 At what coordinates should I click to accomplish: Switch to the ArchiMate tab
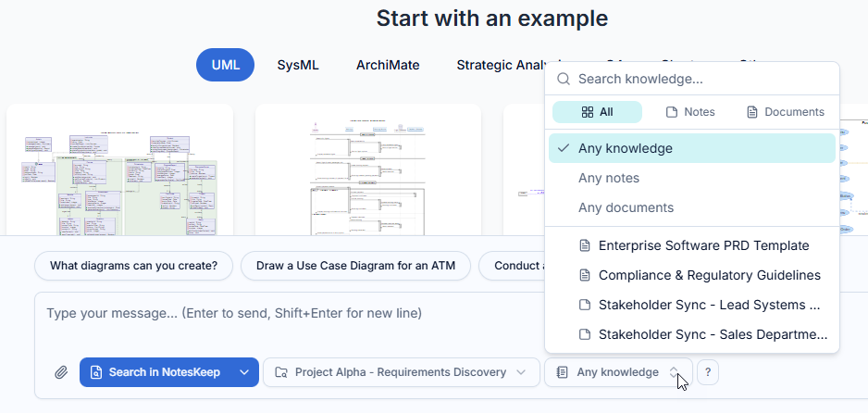click(388, 65)
